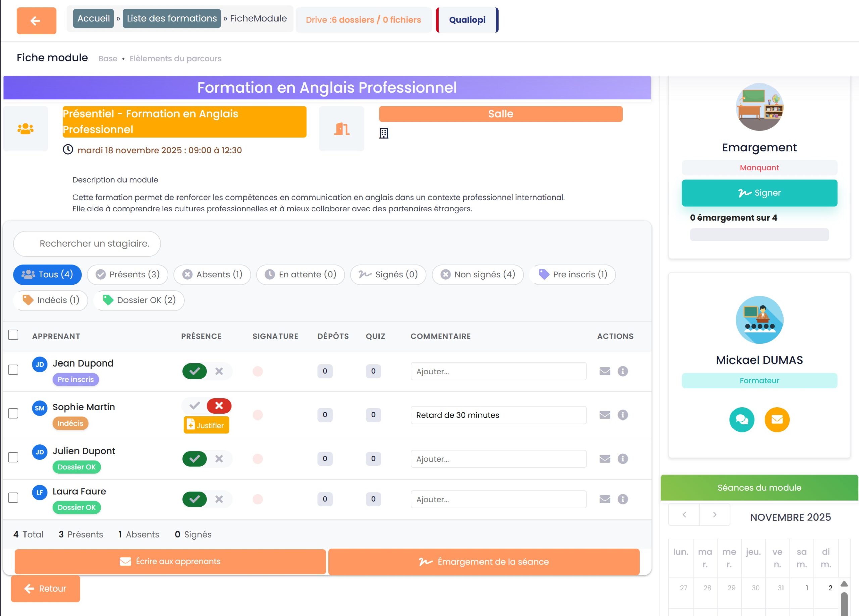Tick the select-all checkbox in the table header
The image size is (859, 616).
(x=13, y=335)
